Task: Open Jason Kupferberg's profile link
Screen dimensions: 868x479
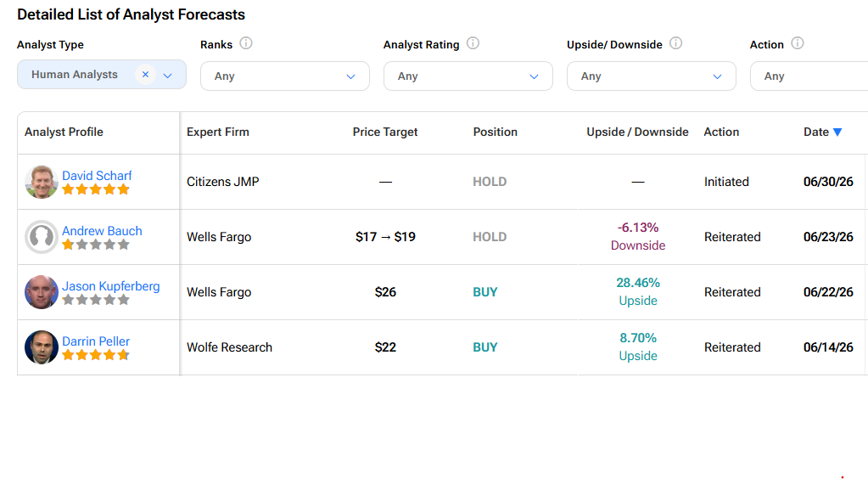Action: (x=110, y=286)
